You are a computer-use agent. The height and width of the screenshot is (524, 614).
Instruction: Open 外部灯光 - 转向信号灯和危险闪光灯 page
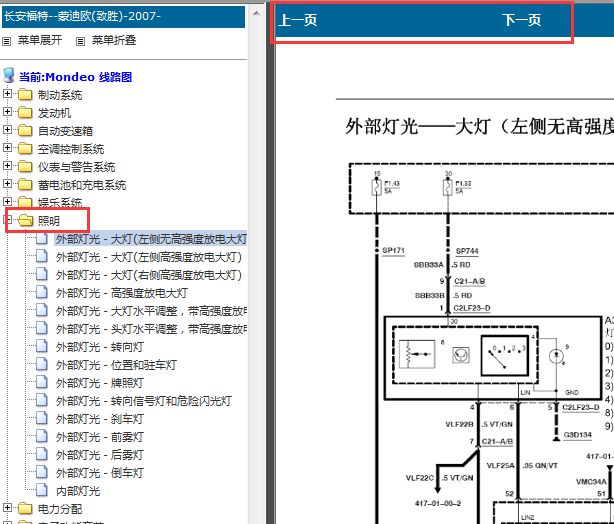click(x=144, y=401)
